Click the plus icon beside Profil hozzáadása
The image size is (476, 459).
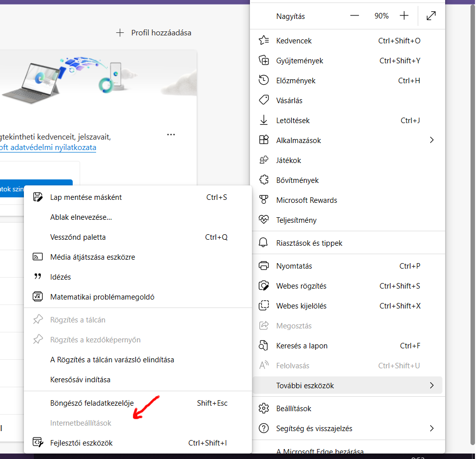click(120, 33)
